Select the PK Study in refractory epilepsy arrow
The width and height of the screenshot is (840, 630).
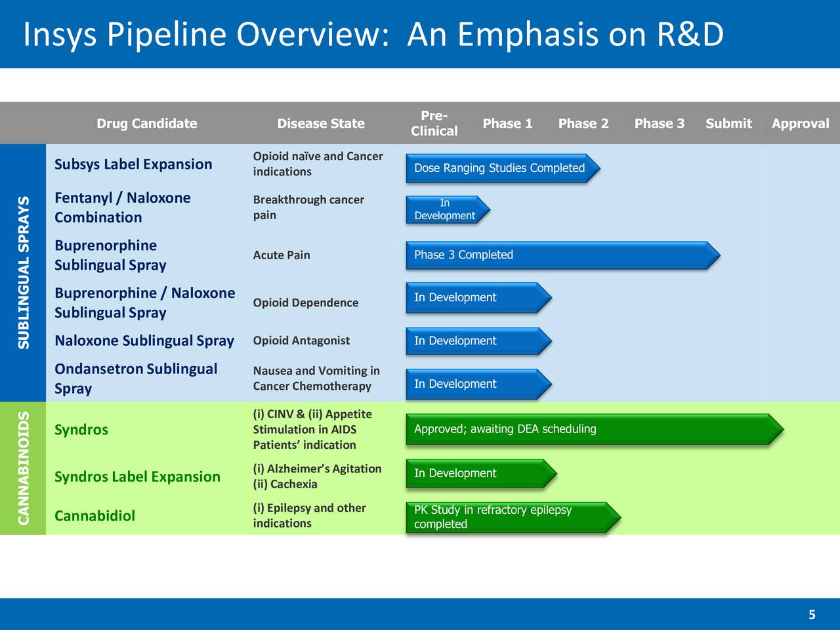(513, 517)
